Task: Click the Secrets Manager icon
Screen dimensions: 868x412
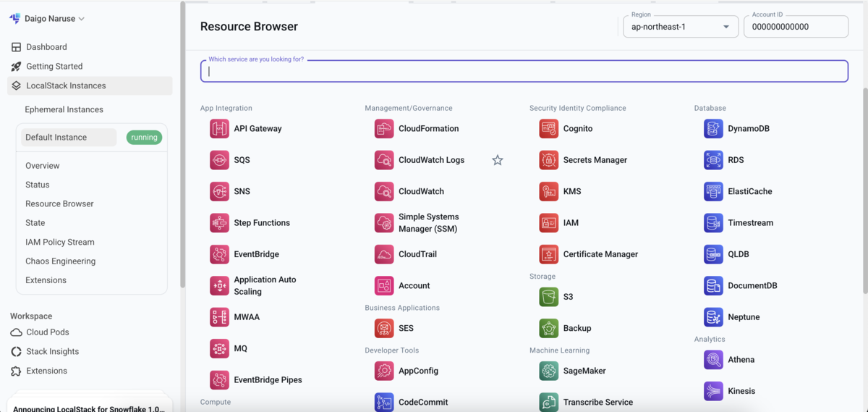Action: point(549,160)
